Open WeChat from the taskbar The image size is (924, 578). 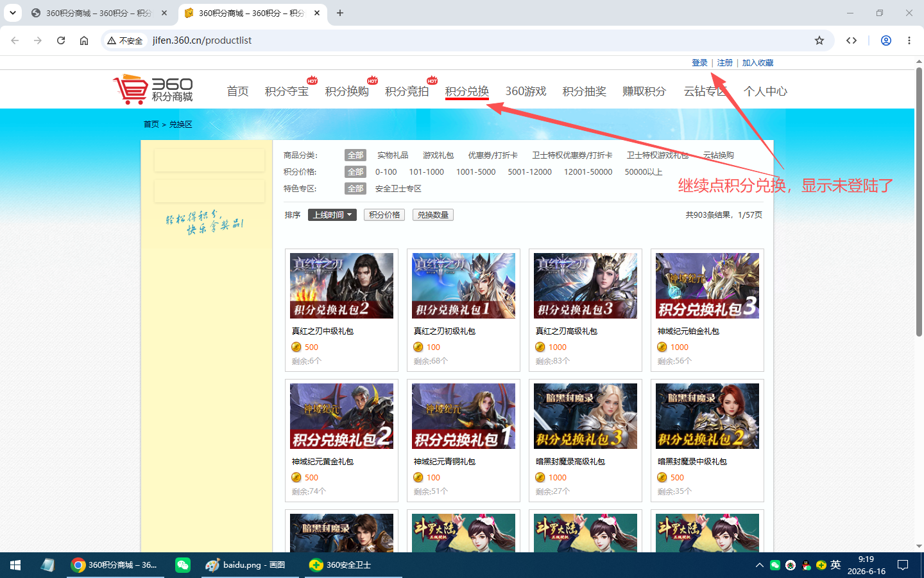point(183,565)
